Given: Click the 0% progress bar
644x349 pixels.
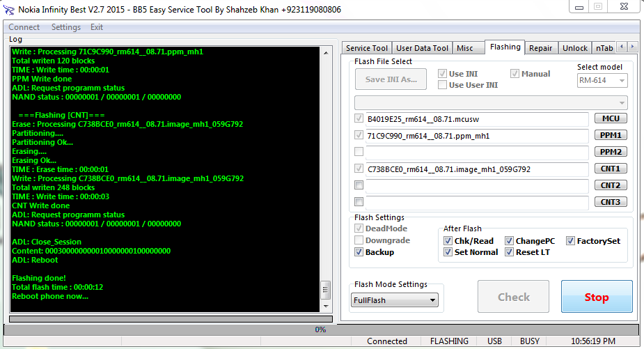Looking at the screenshot, I should [321, 329].
